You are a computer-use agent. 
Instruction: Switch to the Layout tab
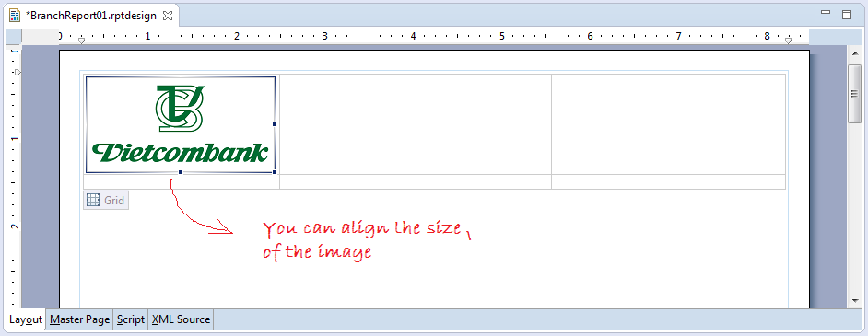pyautogui.click(x=26, y=319)
